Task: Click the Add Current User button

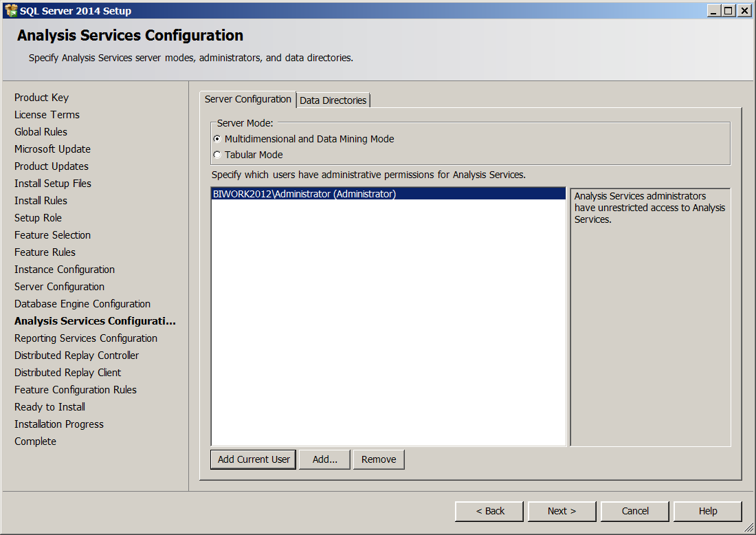Action: pyautogui.click(x=254, y=459)
